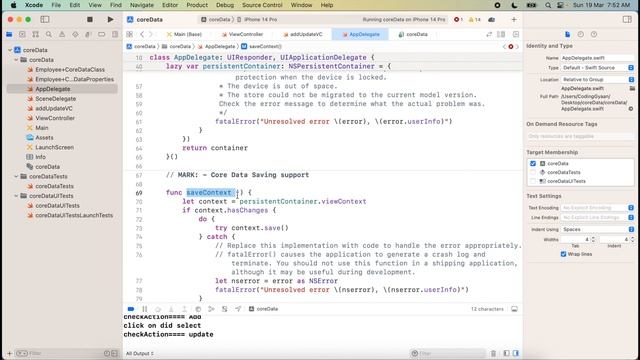Open the report navigator icon
The image size is (640, 360).
(x=115, y=34)
